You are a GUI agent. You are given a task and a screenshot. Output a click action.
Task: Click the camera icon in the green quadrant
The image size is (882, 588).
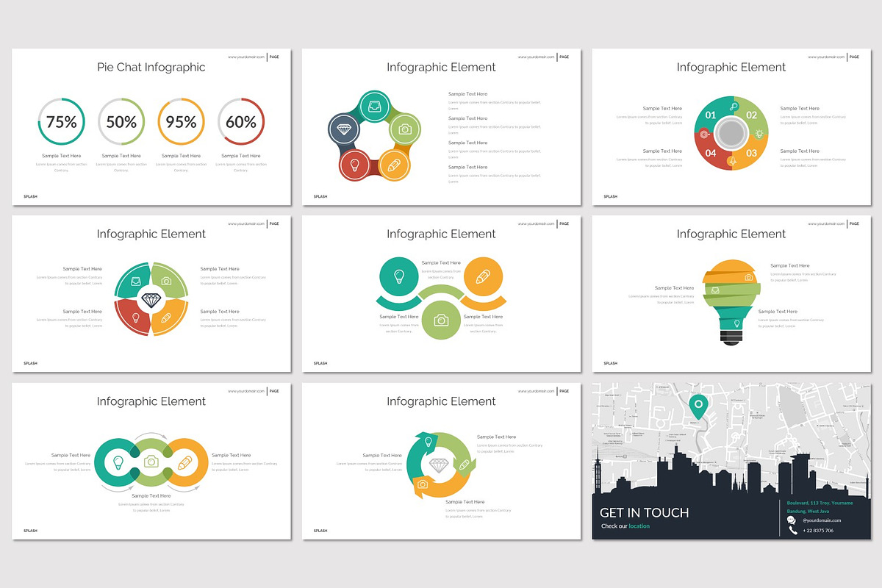click(166, 281)
